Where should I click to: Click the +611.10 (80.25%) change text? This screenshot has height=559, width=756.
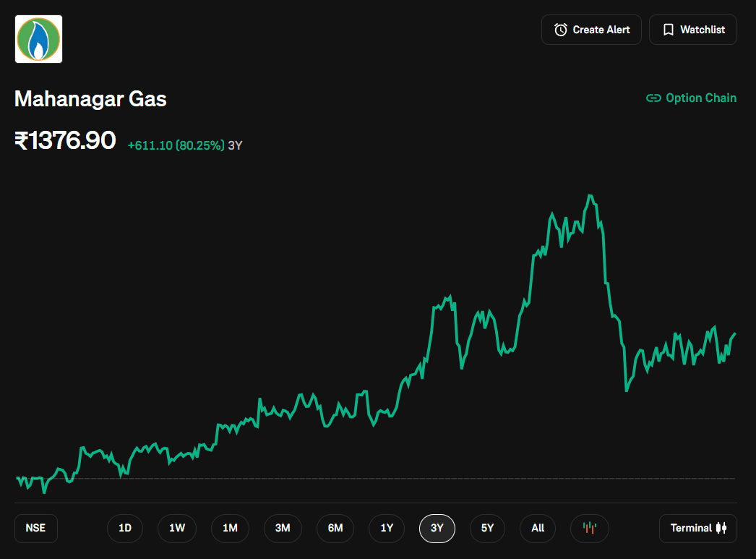pos(176,145)
